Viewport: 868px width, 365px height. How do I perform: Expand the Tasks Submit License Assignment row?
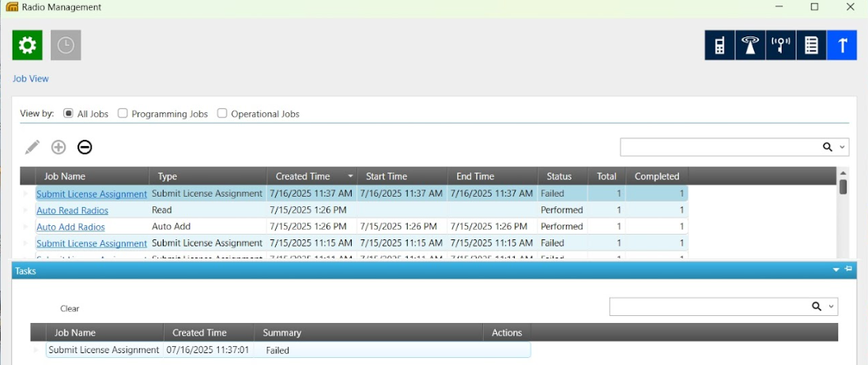click(36, 350)
